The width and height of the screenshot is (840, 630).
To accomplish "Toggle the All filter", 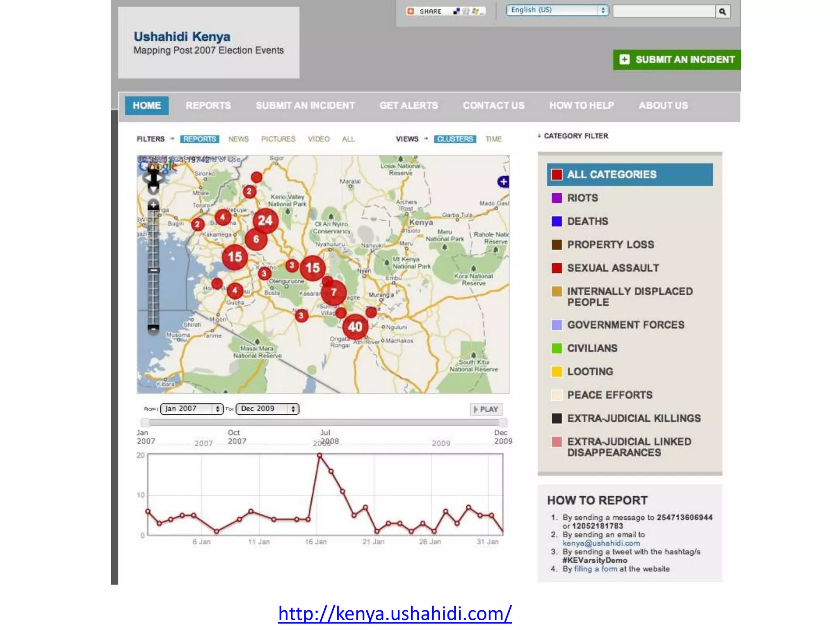I will click(x=348, y=139).
